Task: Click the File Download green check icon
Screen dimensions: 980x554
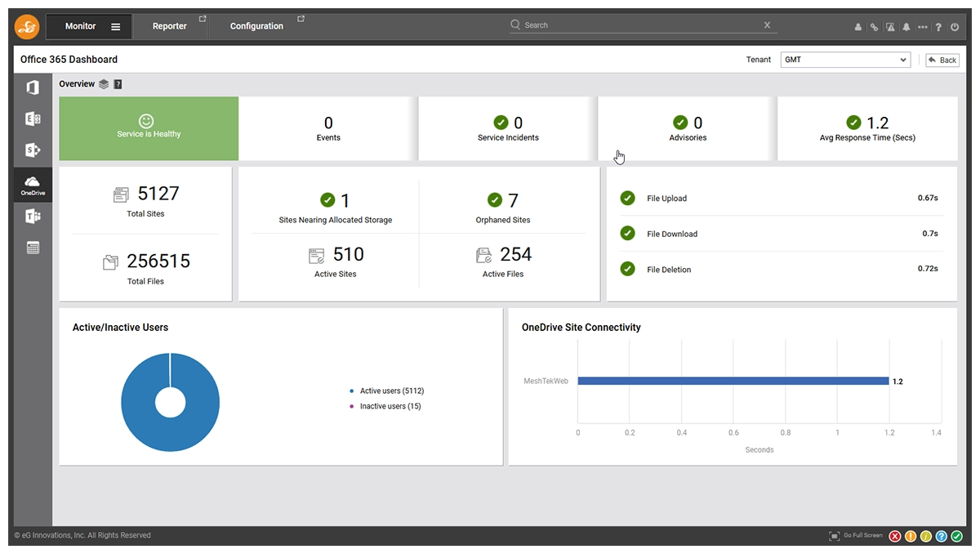Action: (627, 233)
